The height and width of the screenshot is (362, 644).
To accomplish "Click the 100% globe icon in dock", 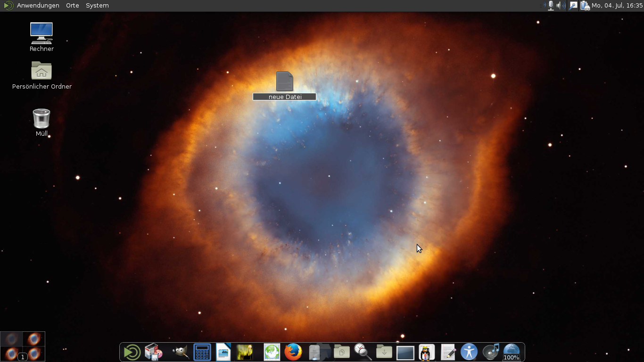I will click(512, 352).
